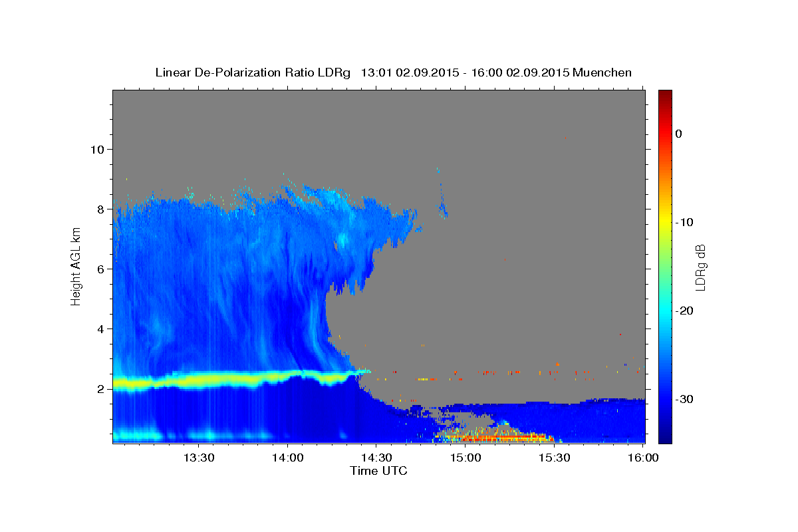Click the 15:00 time tick label
This screenshot has height=532, width=798.
[x=465, y=458]
